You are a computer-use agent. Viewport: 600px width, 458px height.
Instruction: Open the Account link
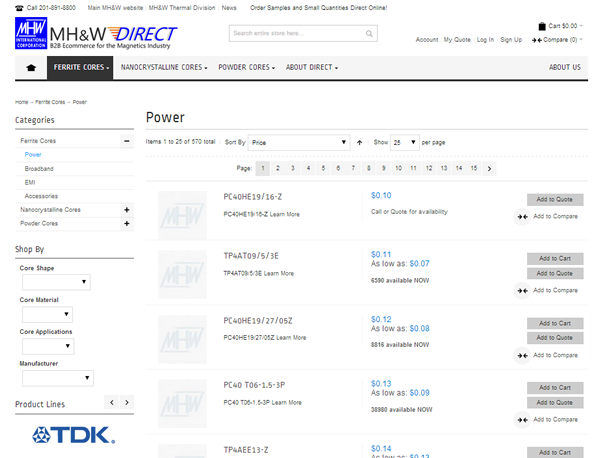click(427, 40)
